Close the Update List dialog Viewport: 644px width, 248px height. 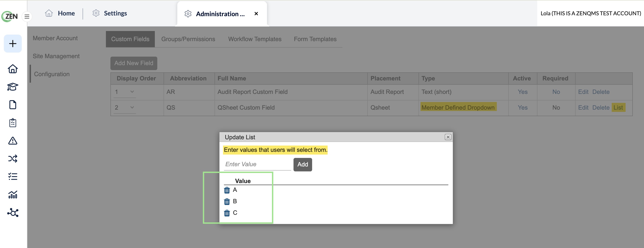(448, 137)
